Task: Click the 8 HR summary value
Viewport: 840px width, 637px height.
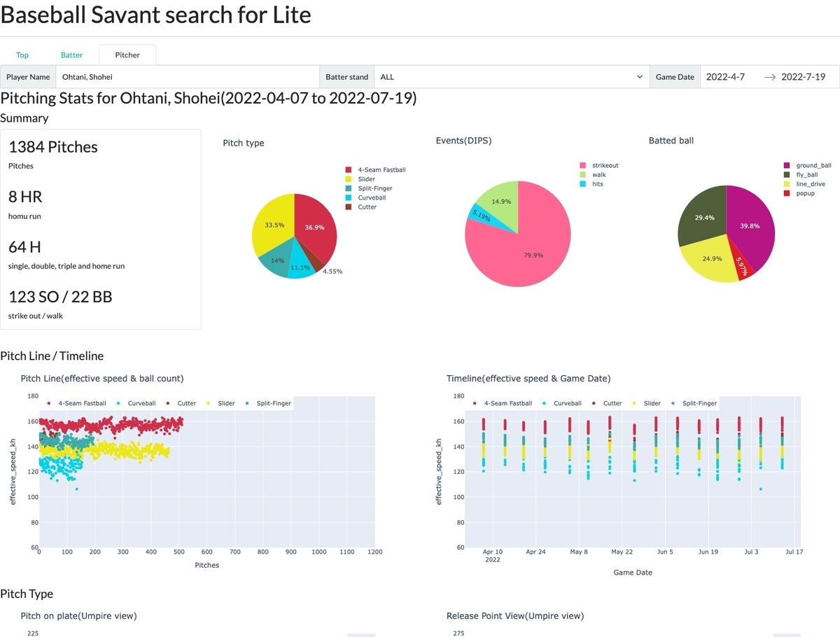Action: point(25,197)
